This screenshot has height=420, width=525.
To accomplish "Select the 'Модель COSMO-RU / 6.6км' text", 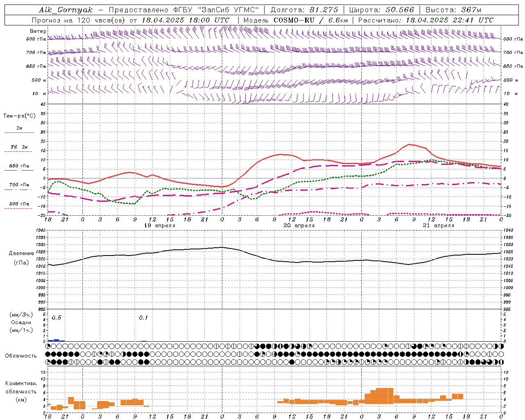I will 295,20.
